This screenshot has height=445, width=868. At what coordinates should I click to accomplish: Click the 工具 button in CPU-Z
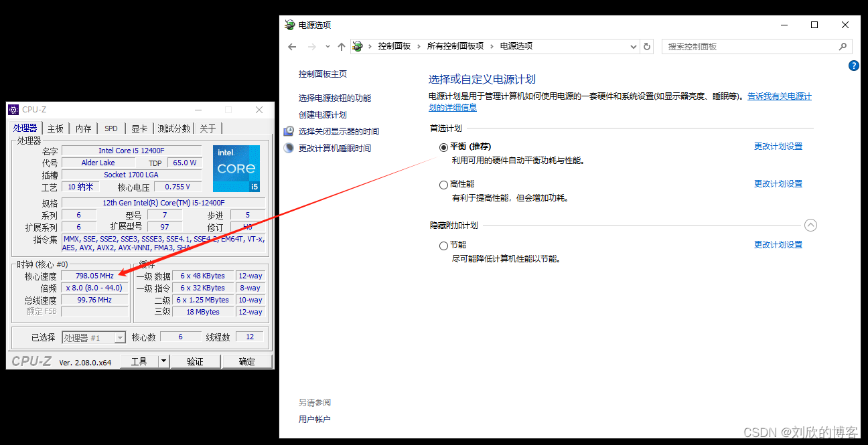click(139, 361)
